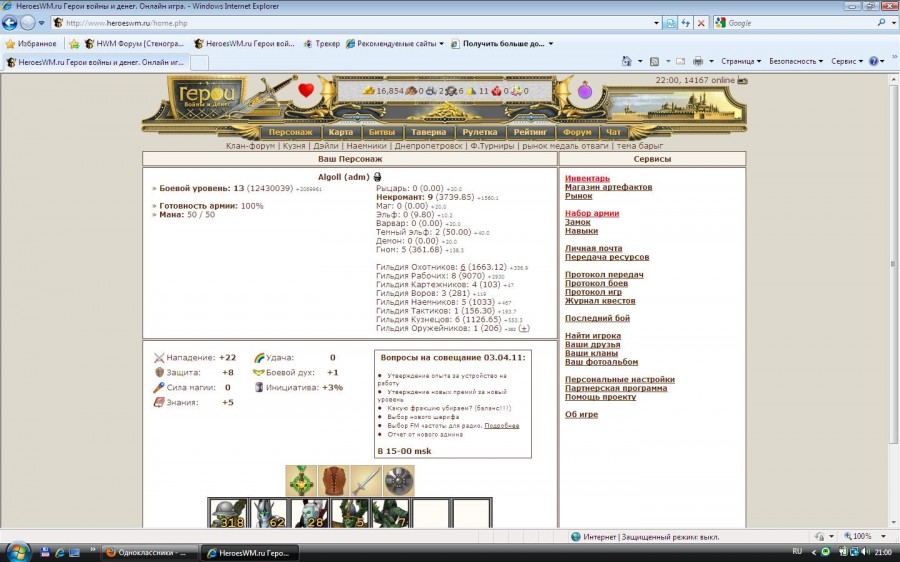
Task: Click the RSS feeds toolbar icon
Action: click(x=654, y=61)
